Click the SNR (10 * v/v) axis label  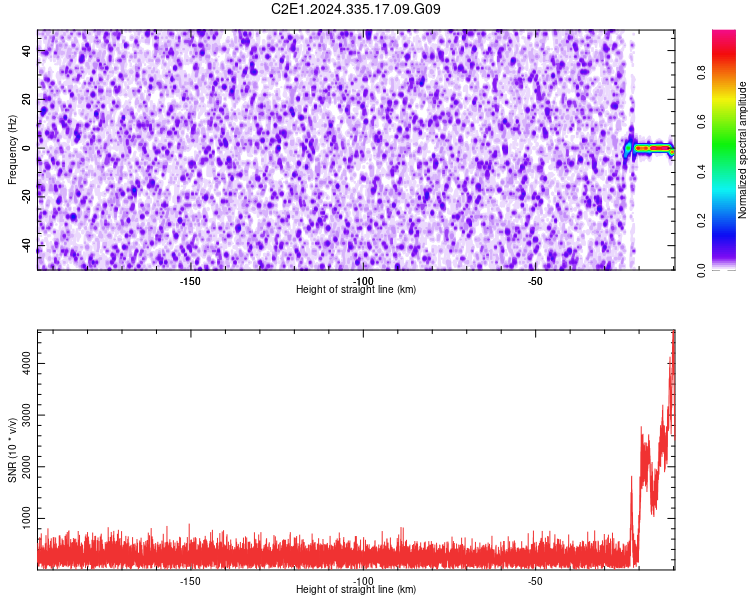pyautogui.click(x=12, y=450)
